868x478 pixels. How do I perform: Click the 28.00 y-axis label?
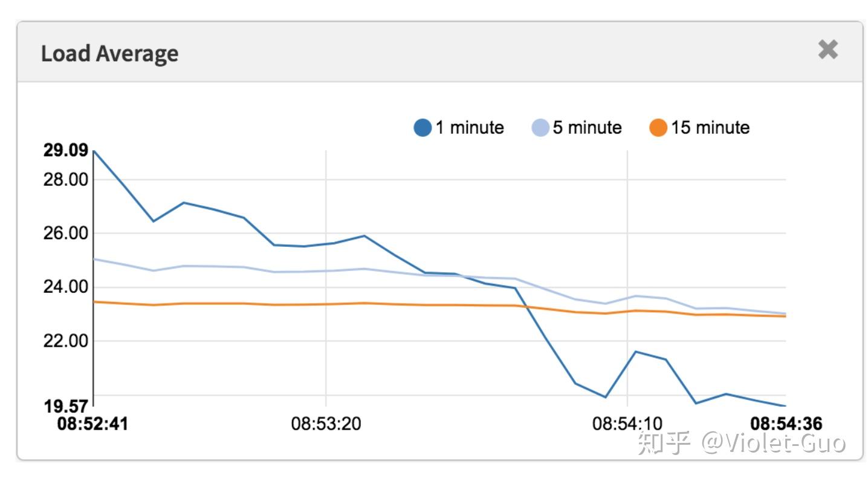pyautogui.click(x=65, y=180)
